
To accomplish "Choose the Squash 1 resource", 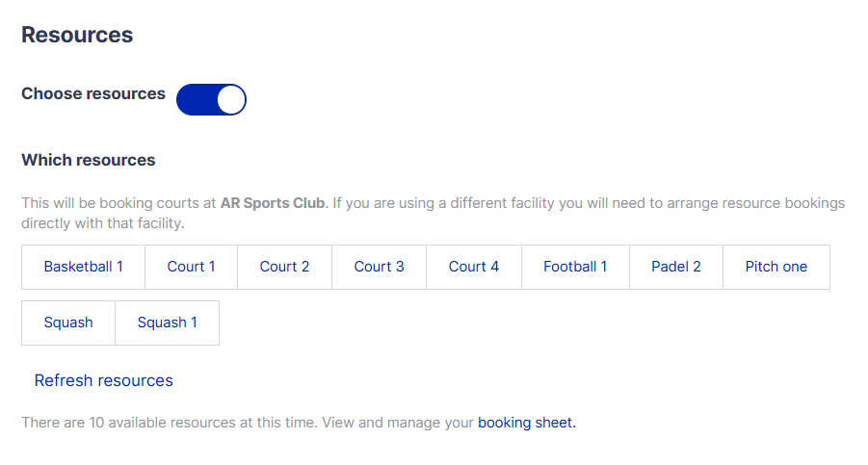I will [x=168, y=323].
